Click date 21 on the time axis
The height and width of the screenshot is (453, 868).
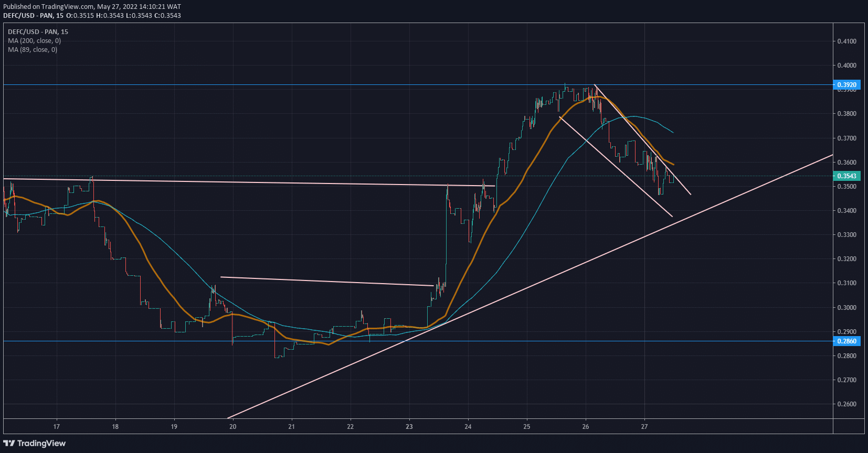click(x=292, y=427)
